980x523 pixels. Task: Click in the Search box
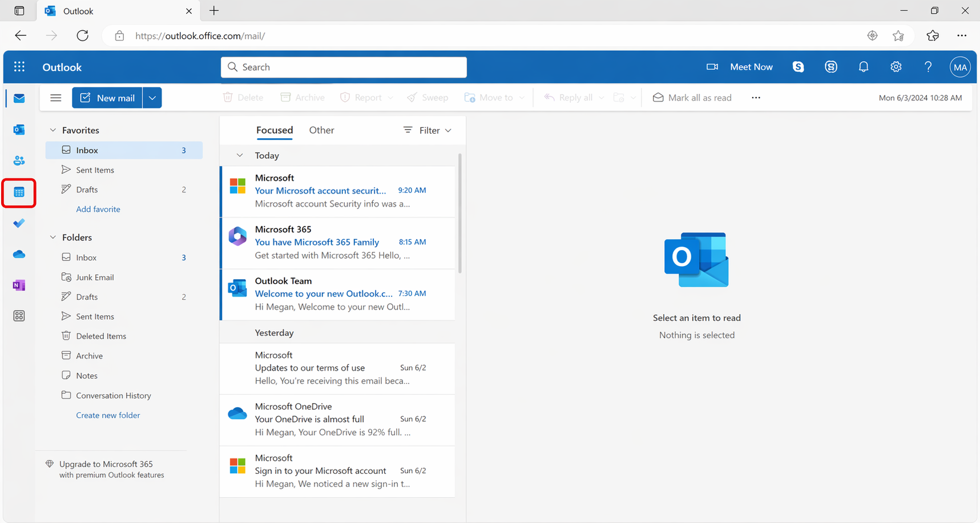tap(344, 67)
